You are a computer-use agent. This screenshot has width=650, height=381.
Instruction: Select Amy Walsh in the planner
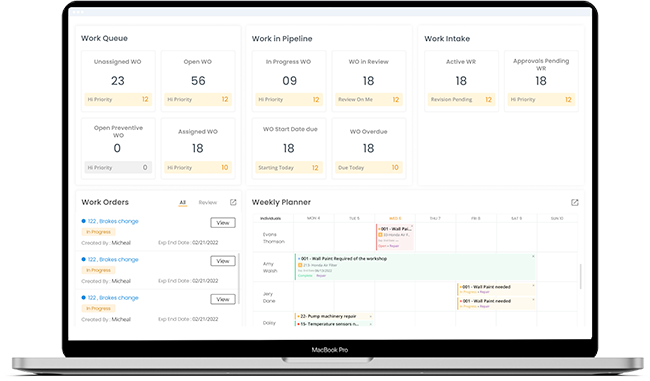(x=270, y=267)
